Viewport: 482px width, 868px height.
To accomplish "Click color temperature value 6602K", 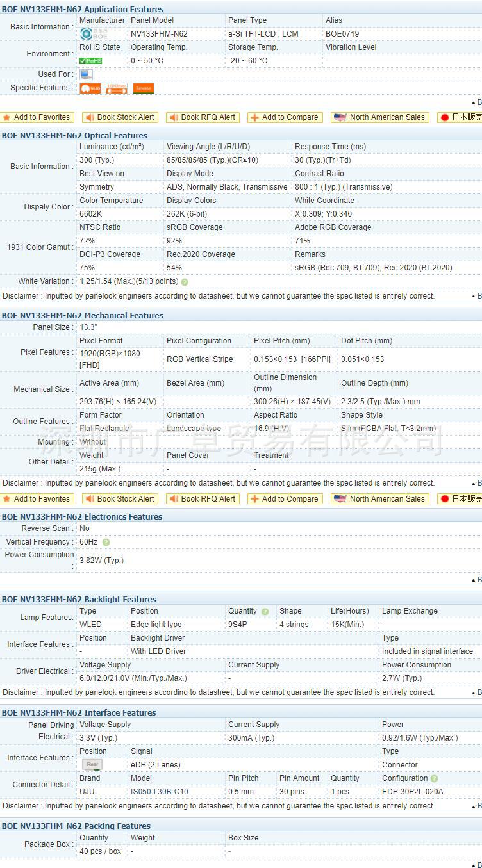I will [92, 214].
